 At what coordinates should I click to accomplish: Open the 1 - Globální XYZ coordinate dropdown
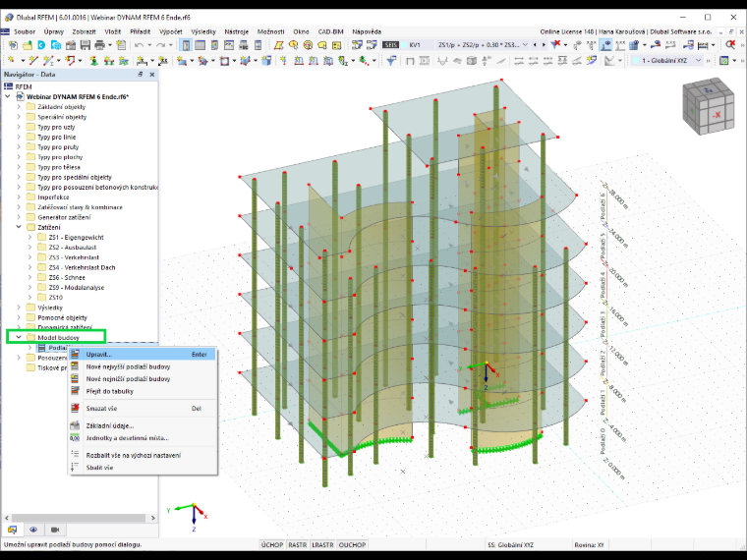pyautogui.click(x=699, y=61)
